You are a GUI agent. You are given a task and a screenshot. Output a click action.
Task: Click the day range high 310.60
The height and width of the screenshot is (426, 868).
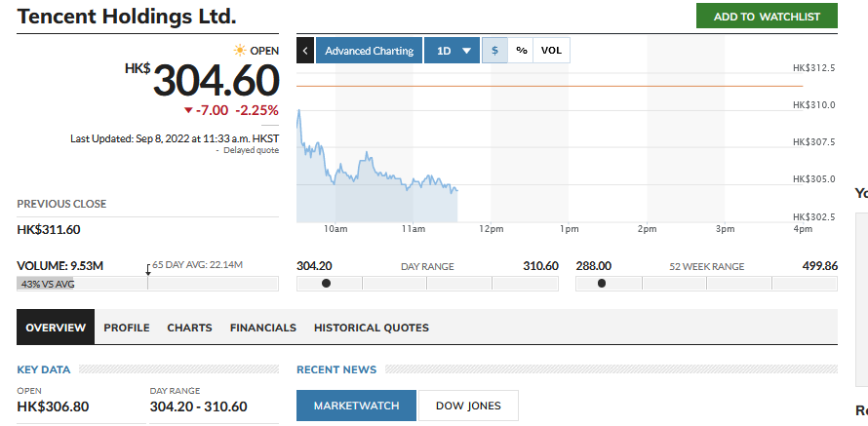pos(541,266)
